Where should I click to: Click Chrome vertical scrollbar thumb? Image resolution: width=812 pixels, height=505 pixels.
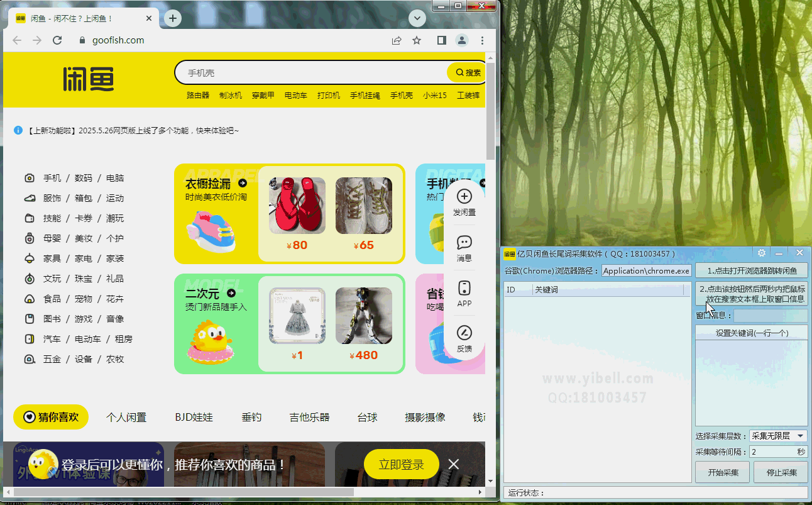pos(490,111)
